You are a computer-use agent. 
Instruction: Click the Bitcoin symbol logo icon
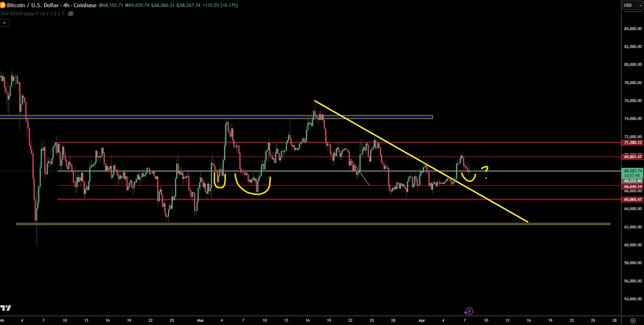coord(3,5)
